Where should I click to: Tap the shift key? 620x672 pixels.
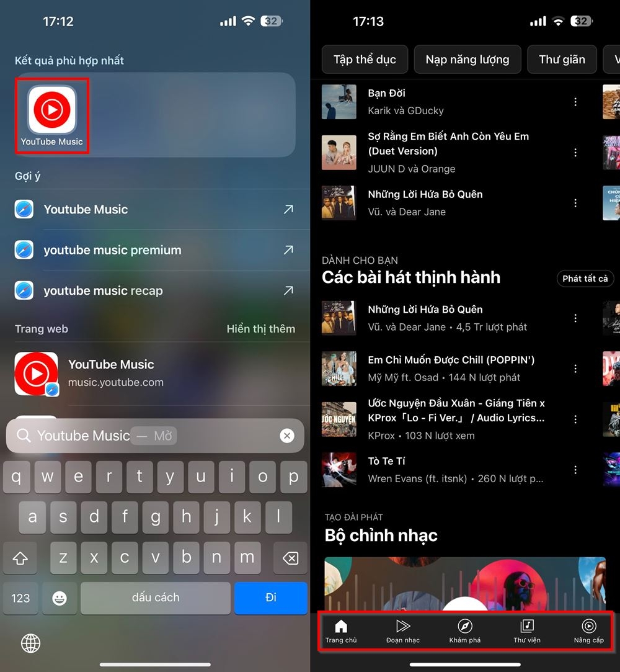point(20,558)
